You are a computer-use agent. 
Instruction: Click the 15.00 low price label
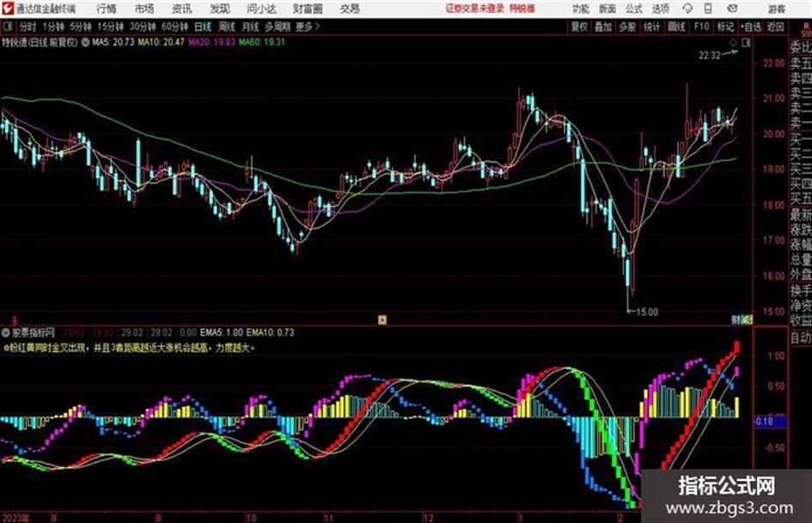tap(647, 313)
